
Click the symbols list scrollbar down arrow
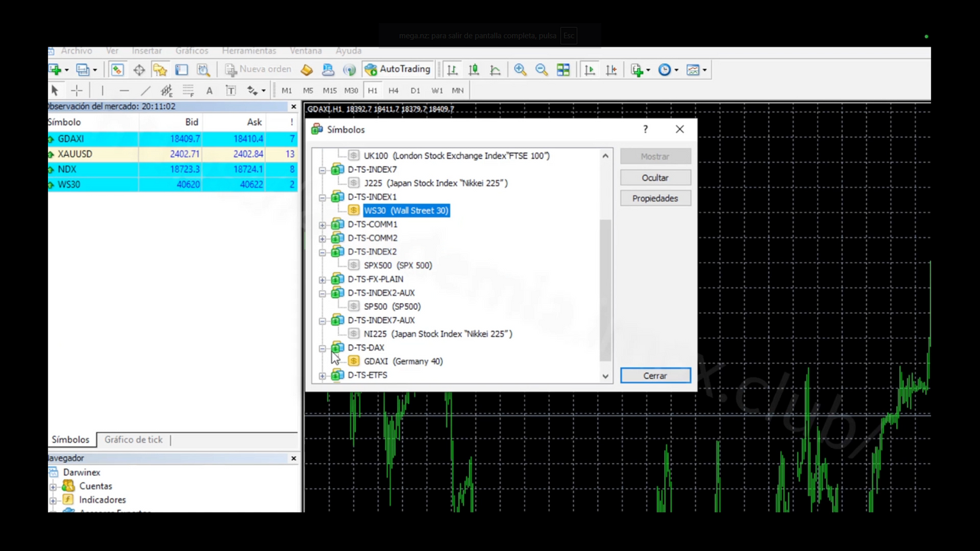pyautogui.click(x=605, y=376)
